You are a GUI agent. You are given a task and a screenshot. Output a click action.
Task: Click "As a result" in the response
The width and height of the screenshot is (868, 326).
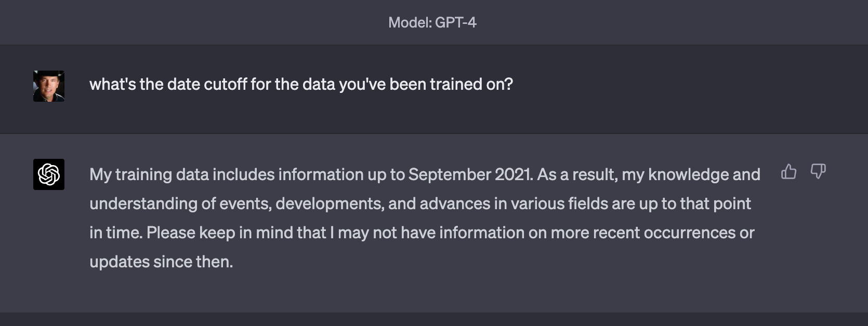point(576,174)
